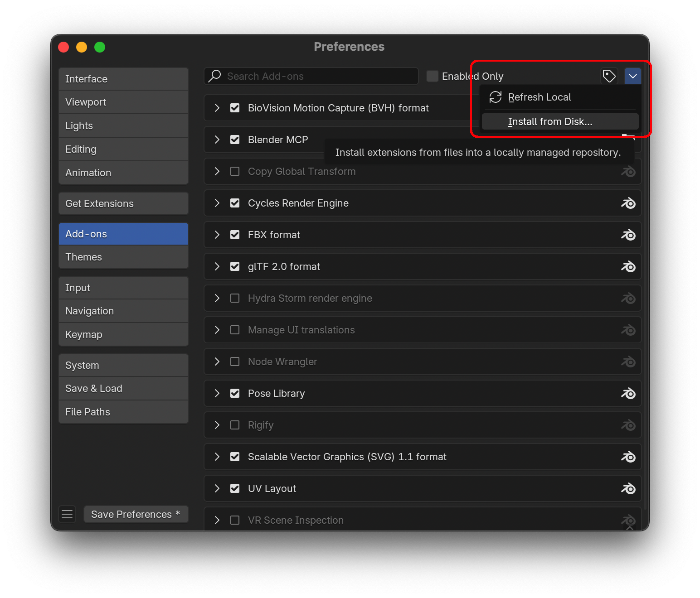This screenshot has width=700, height=598.
Task: Click the Blender logo on Cycles Render Engine row
Action: pos(628,203)
